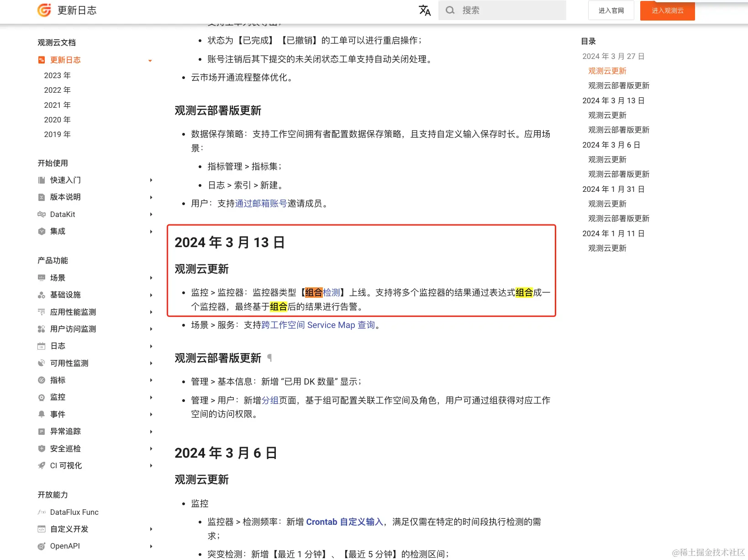Focus the 搜索 search input field
Image resolution: width=748 pixels, height=560 pixels.
(x=502, y=10)
